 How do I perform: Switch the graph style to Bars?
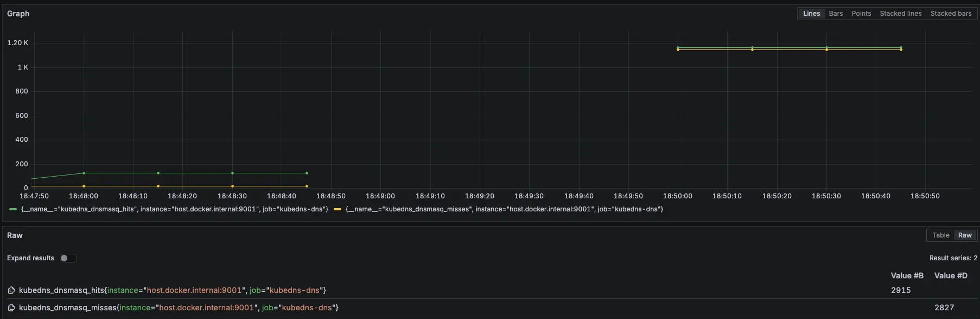click(836, 14)
